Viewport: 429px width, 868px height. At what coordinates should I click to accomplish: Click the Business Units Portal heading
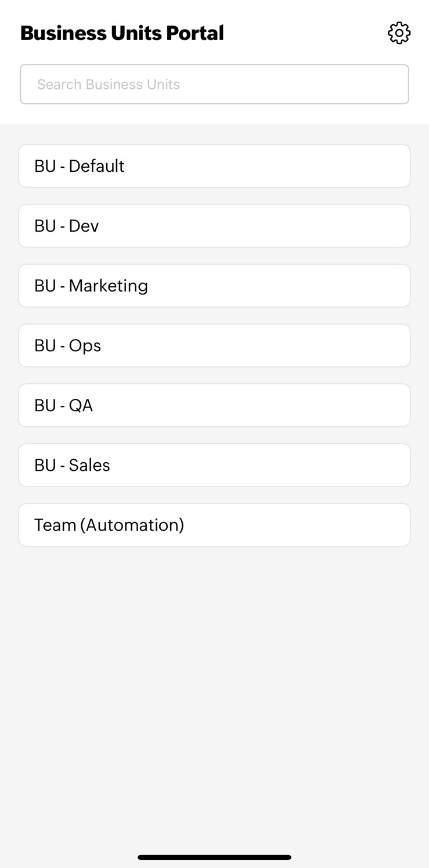pos(122,33)
